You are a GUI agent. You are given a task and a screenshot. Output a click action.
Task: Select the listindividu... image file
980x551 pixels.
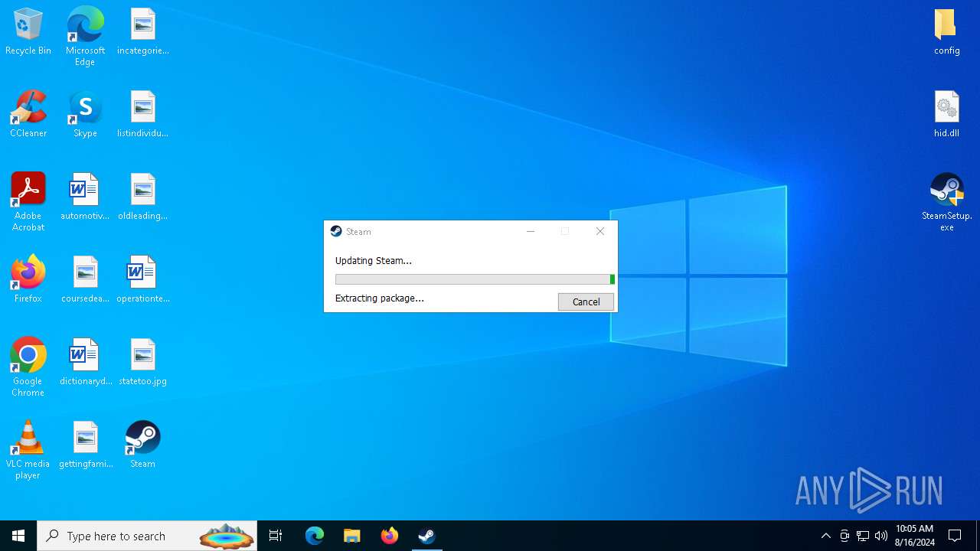point(143,115)
